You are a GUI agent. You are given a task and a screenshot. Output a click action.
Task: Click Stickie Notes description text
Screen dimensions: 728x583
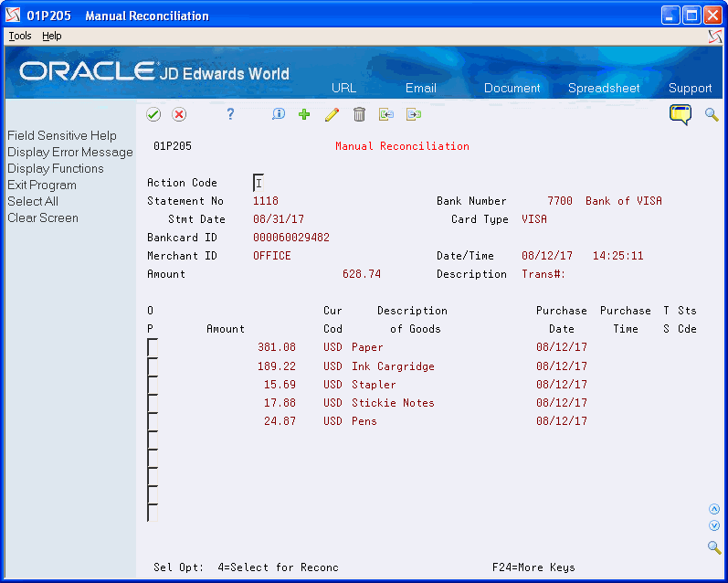pos(393,403)
